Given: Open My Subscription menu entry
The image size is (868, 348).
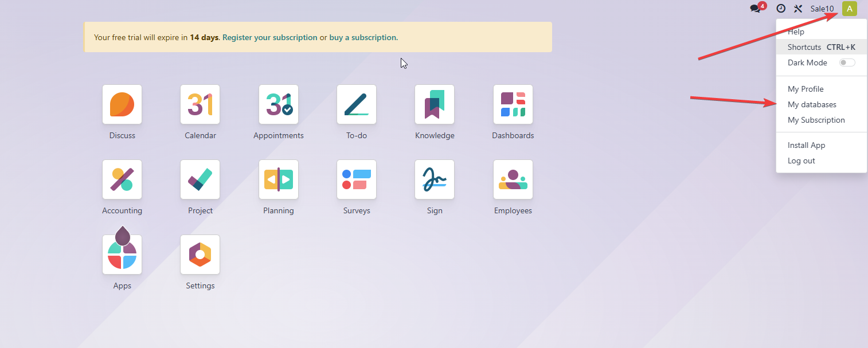Looking at the screenshot, I should point(822,120).
